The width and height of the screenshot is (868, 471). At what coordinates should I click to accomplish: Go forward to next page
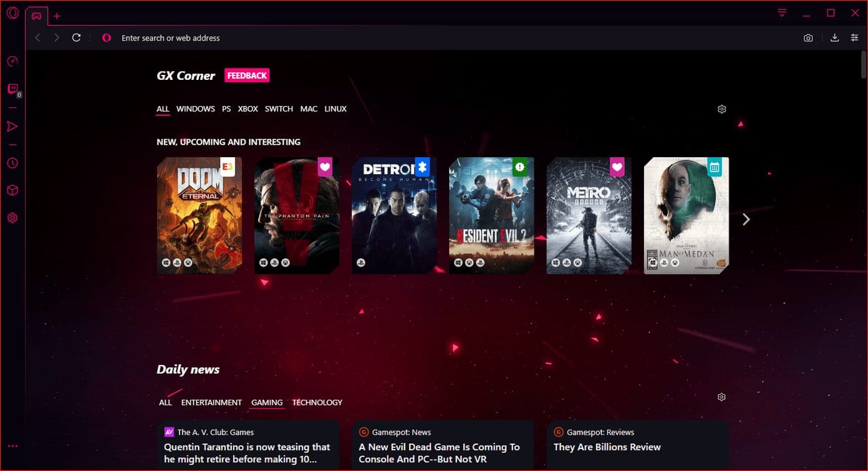click(x=57, y=37)
